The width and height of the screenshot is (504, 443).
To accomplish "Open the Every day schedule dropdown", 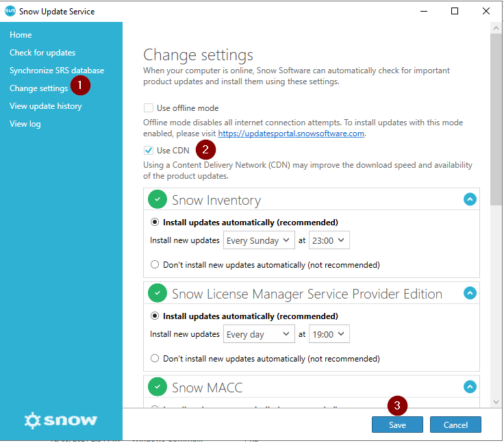I will [259, 334].
